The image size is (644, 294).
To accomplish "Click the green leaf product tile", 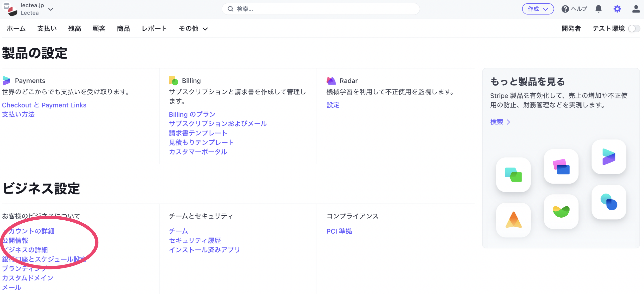I will (561, 212).
